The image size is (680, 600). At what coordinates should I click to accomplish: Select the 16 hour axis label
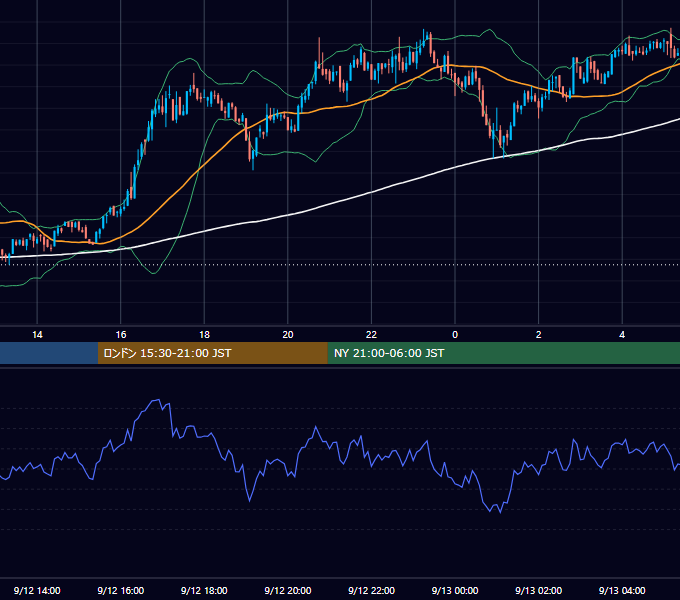121,335
